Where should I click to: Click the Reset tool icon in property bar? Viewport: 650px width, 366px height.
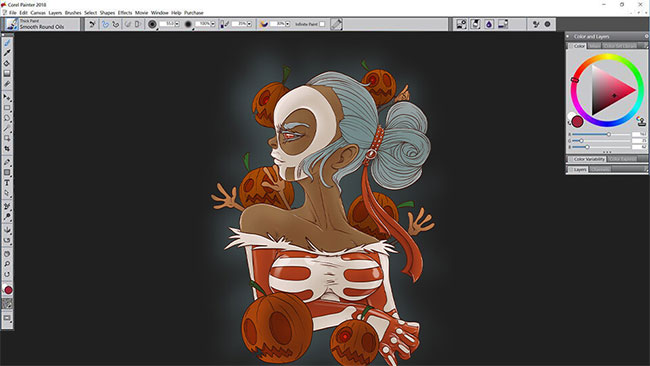click(x=92, y=24)
